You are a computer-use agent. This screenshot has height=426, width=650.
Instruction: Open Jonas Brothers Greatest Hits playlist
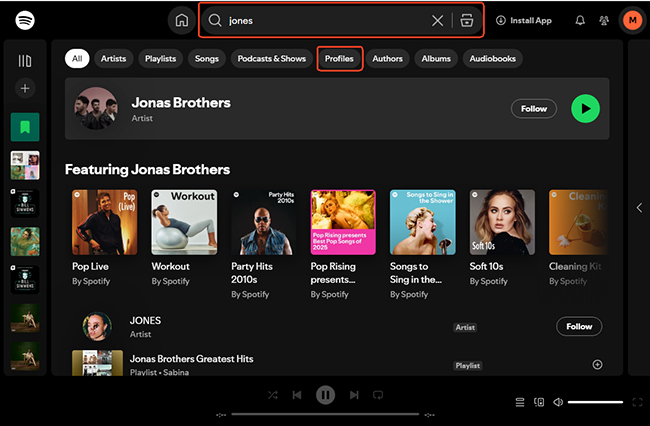click(x=192, y=358)
